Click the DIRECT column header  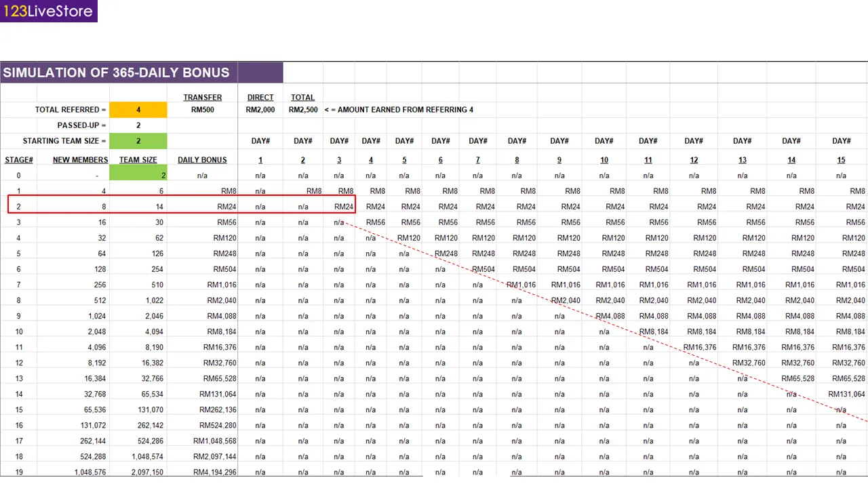tap(260, 98)
